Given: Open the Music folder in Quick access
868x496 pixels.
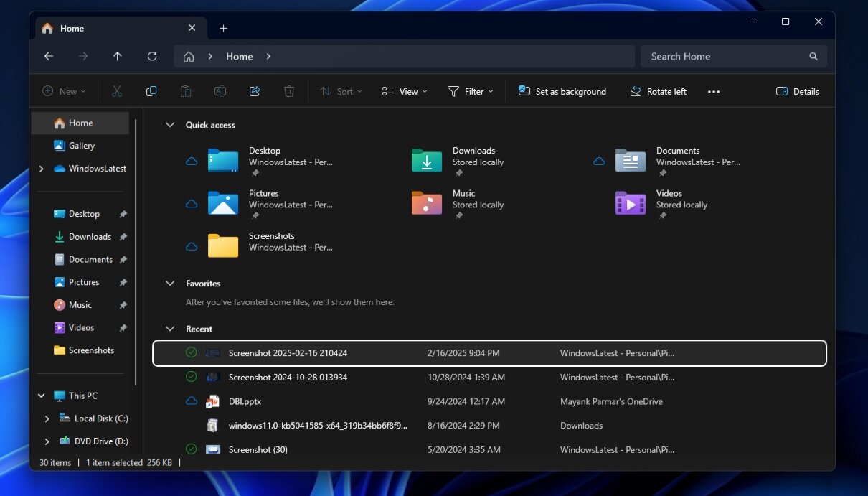Looking at the screenshot, I should tap(427, 204).
